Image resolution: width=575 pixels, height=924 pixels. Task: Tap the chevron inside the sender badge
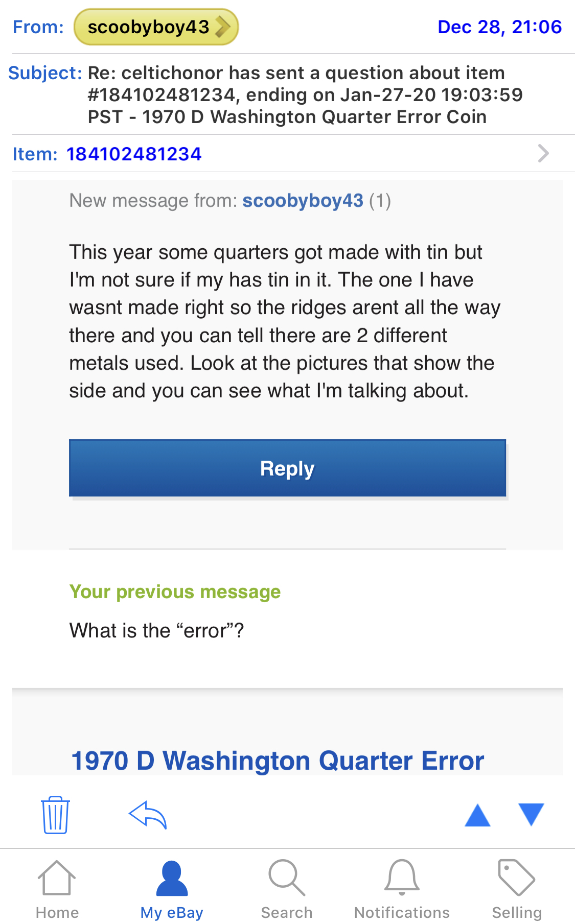pos(222,27)
